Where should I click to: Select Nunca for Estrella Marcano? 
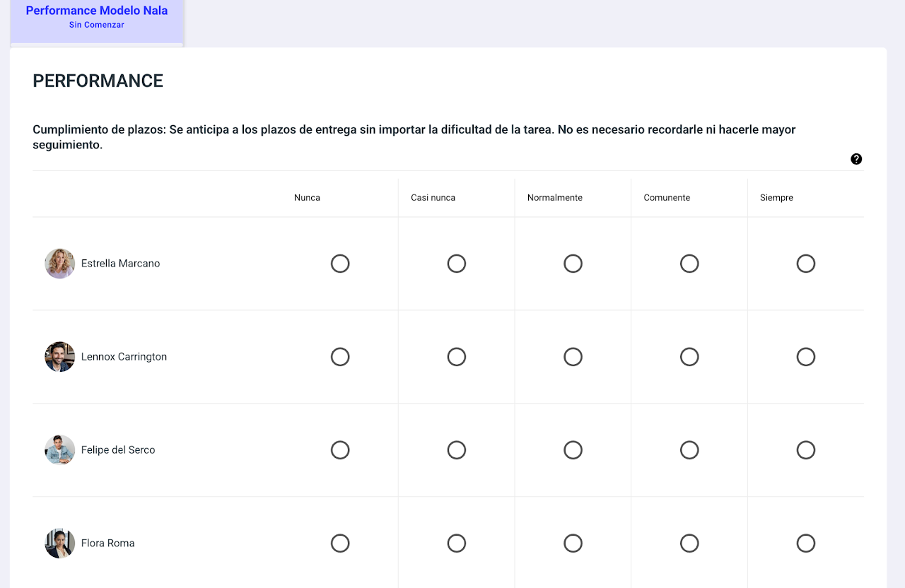(340, 264)
